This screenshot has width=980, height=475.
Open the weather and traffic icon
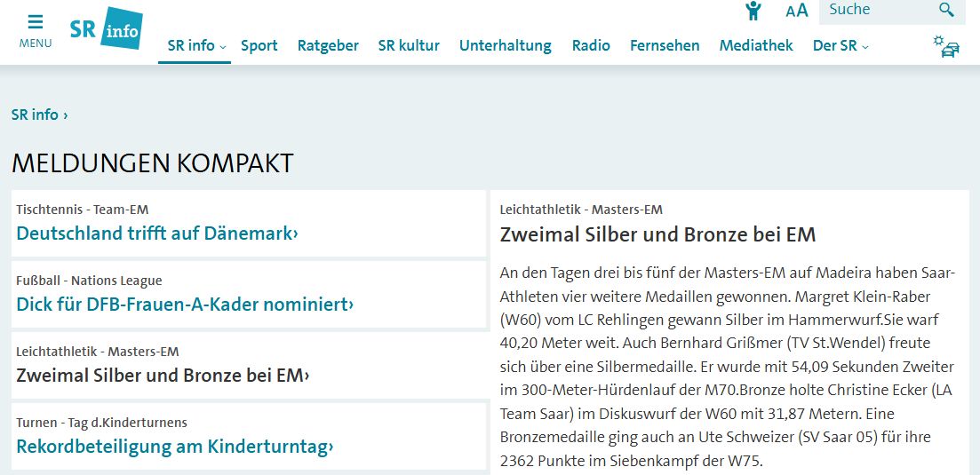pyautogui.click(x=945, y=45)
